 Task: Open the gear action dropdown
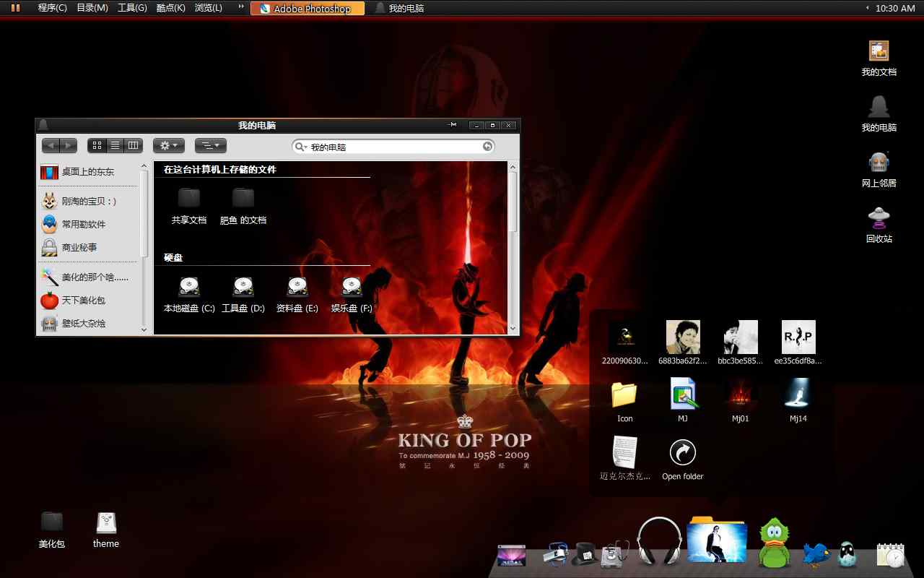(169, 146)
